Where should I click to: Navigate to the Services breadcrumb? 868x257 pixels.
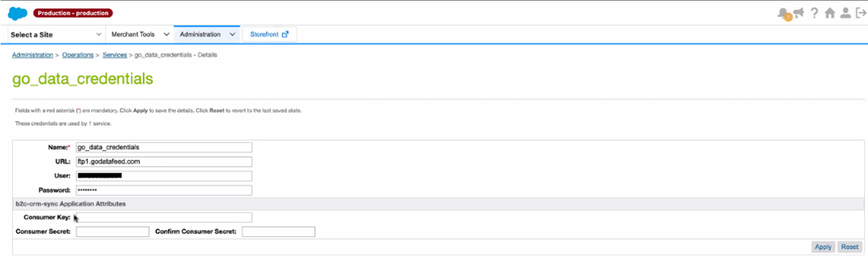coord(114,55)
